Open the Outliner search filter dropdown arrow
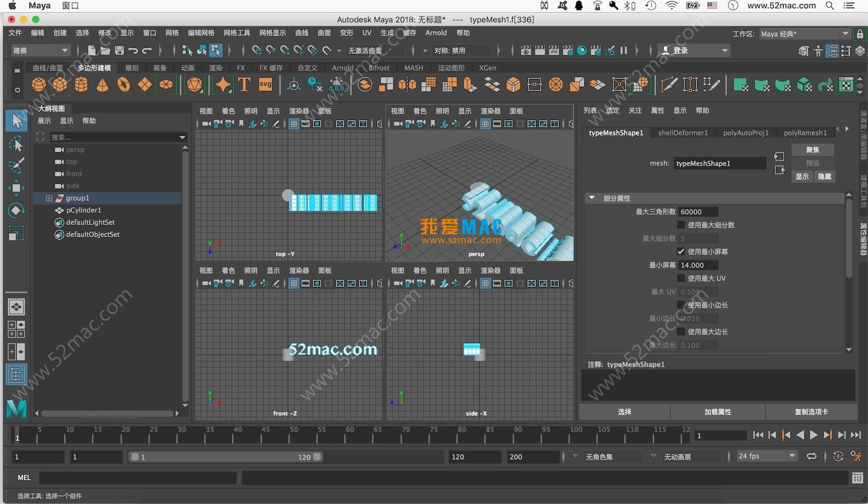Viewport: 868px width, 504px height. 182,138
